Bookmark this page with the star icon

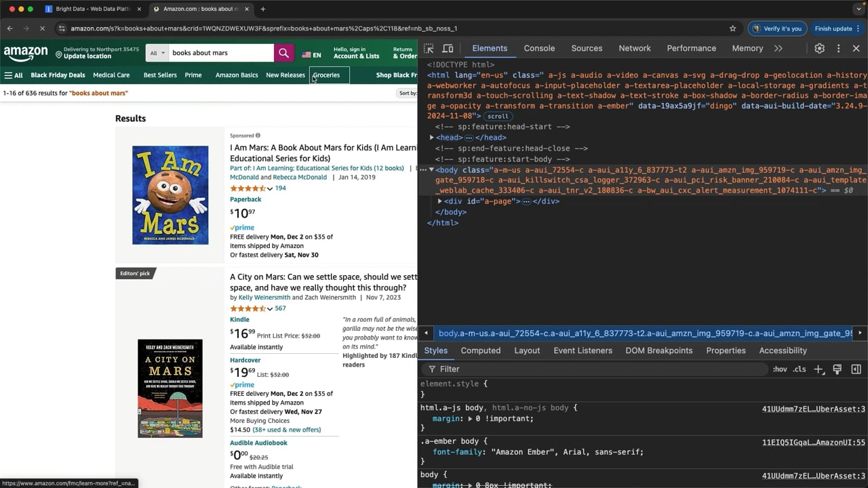point(732,28)
